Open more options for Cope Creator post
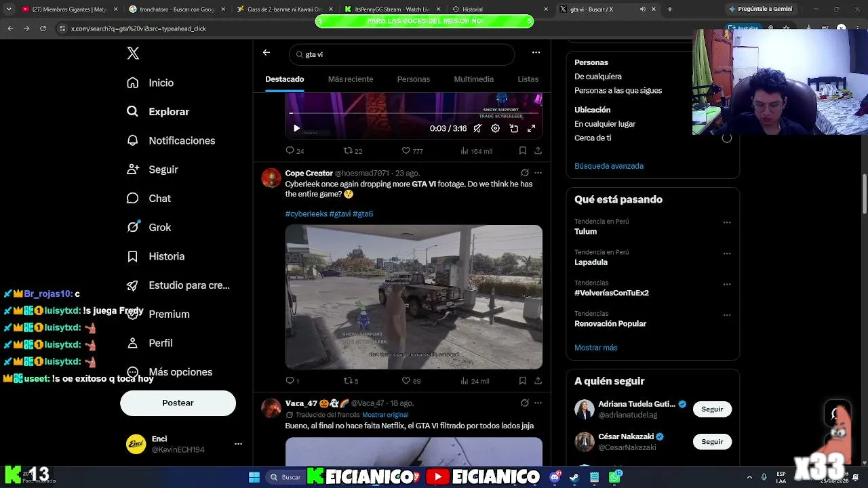 [538, 173]
